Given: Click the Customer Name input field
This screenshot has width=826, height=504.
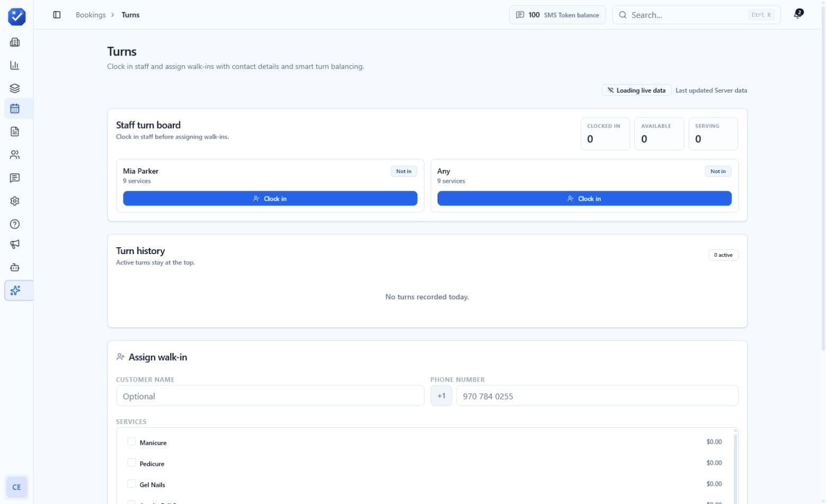Looking at the screenshot, I should 270,396.
